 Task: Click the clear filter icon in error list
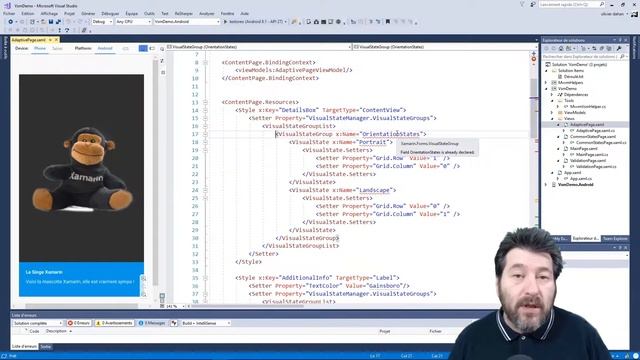click(174, 323)
